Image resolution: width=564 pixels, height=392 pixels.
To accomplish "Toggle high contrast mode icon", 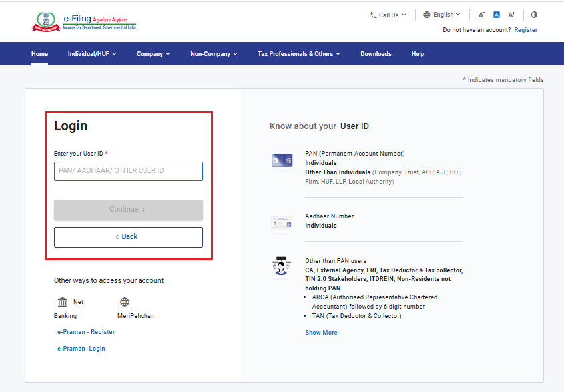I will coord(534,15).
